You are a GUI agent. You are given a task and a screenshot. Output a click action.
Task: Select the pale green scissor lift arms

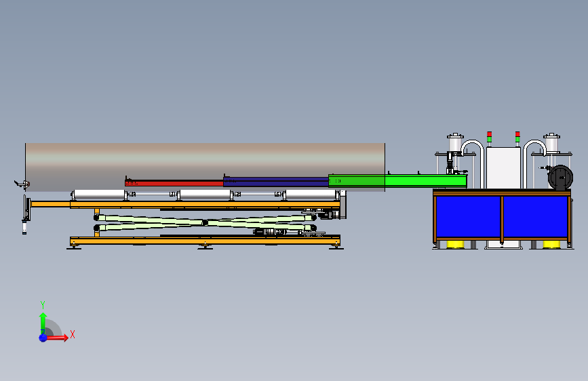pyautogui.click(x=205, y=222)
